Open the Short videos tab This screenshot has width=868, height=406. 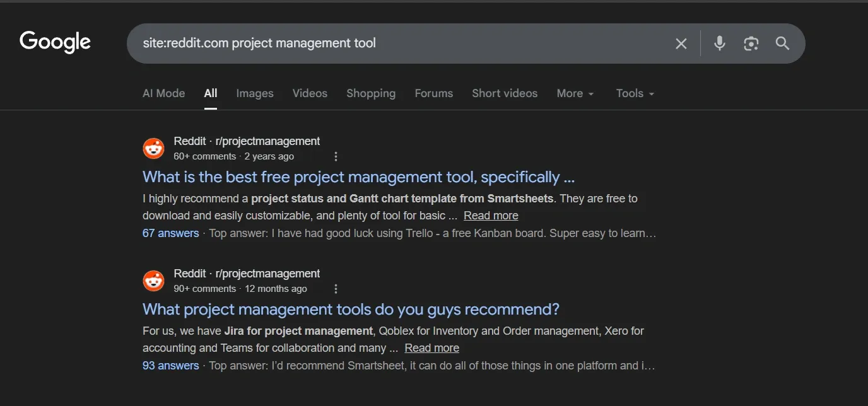coord(505,93)
